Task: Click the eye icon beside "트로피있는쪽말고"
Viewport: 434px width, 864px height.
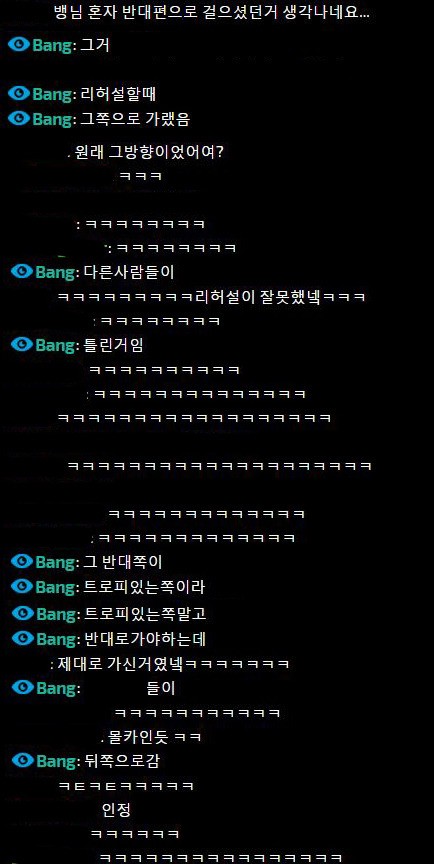Action: tap(22, 612)
